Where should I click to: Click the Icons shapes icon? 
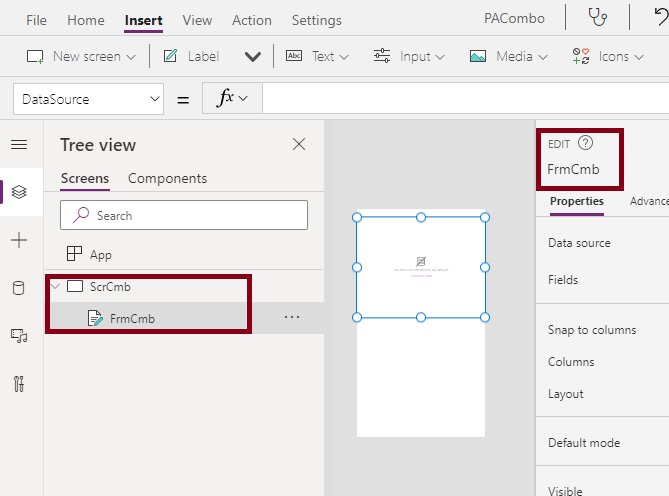pos(581,56)
